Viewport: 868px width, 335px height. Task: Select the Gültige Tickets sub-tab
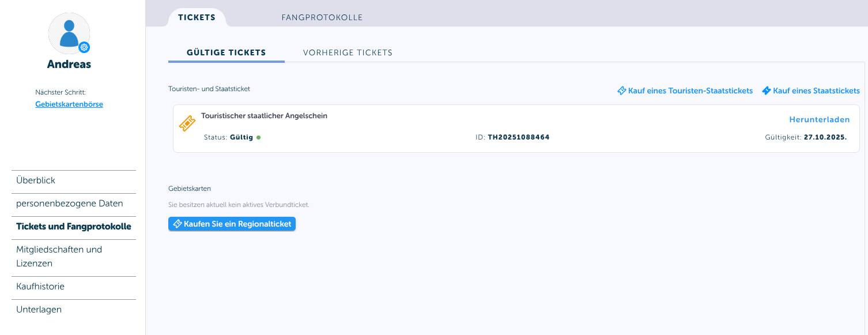point(227,52)
